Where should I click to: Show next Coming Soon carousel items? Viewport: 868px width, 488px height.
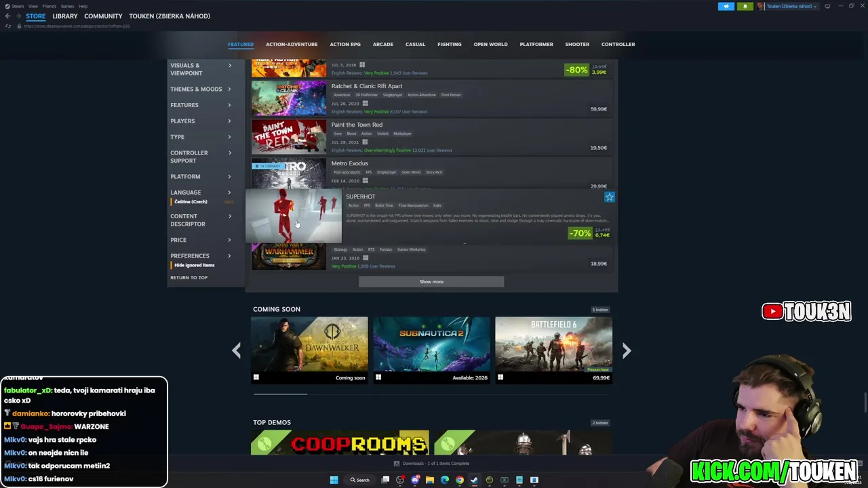tap(627, 350)
